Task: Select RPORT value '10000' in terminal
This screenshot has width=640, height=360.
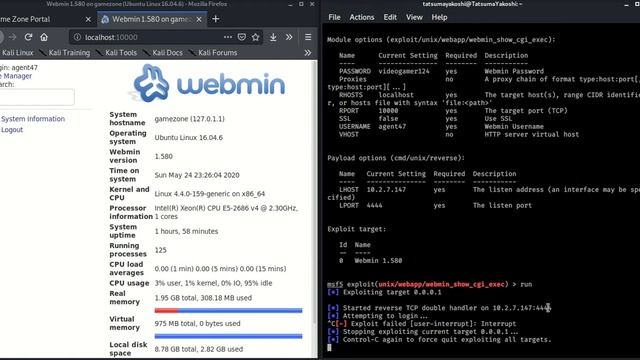Action: click(388, 111)
